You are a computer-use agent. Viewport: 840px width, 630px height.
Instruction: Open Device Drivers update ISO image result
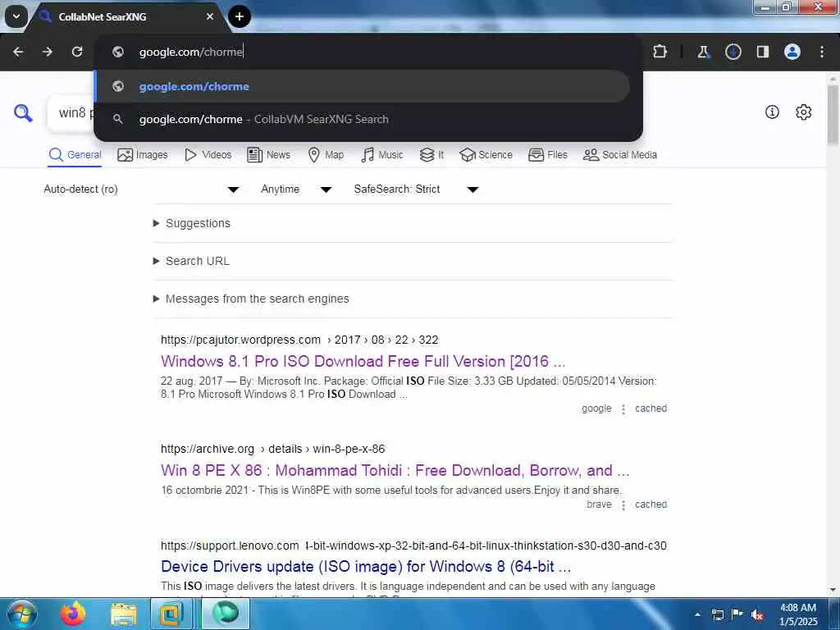pos(366,566)
